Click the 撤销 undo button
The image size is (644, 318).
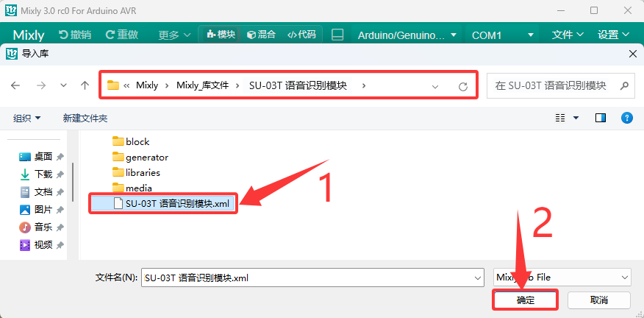[75, 35]
